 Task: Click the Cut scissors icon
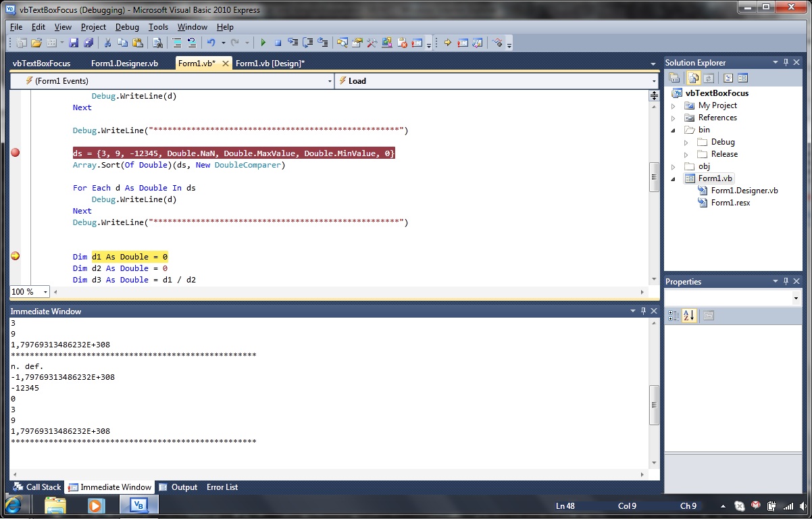(107, 43)
